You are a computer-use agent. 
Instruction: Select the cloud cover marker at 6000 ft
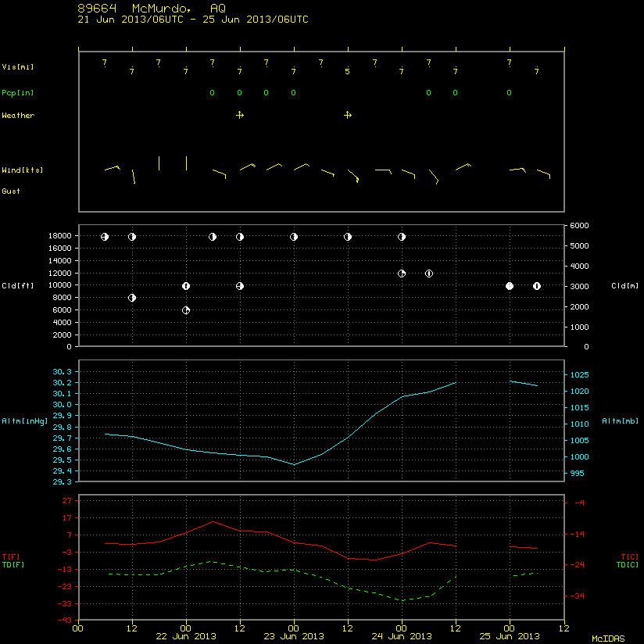click(x=186, y=310)
